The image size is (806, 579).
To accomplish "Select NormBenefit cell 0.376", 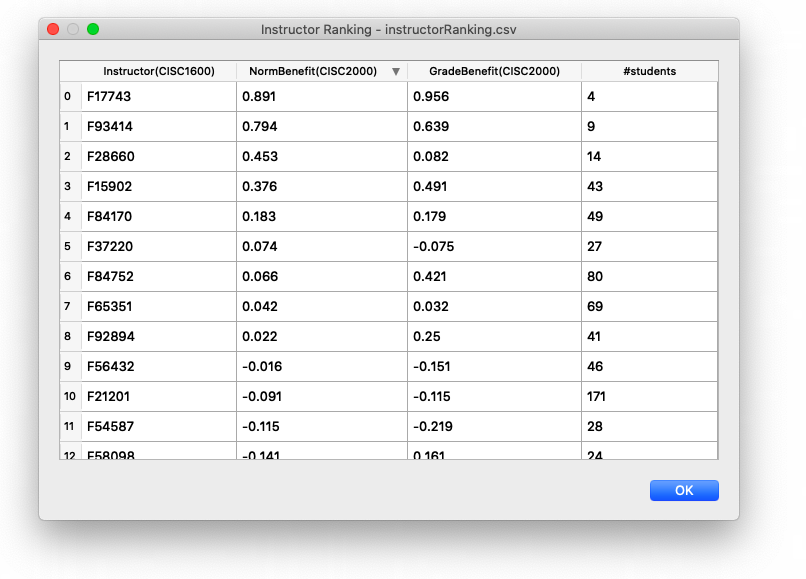I will pyautogui.click(x=321, y=187).
